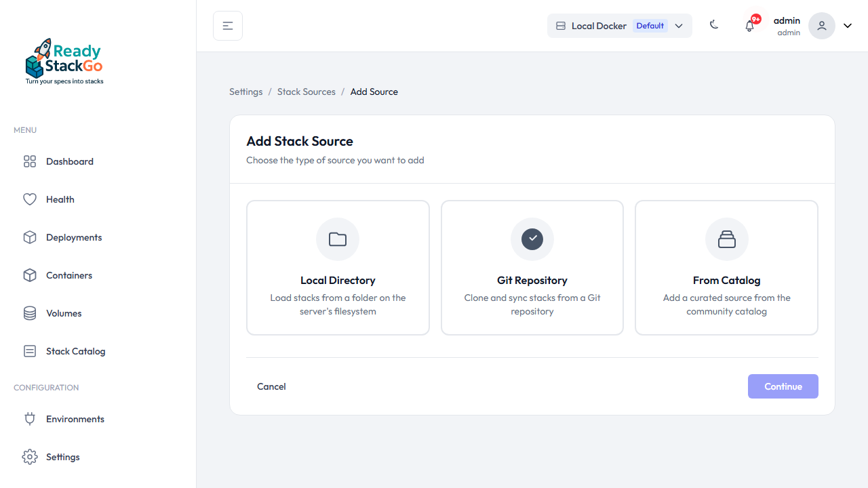Collapse sidebar with hamburger menu icon
This screenshot has height=488, width=868.
(228, 26)
